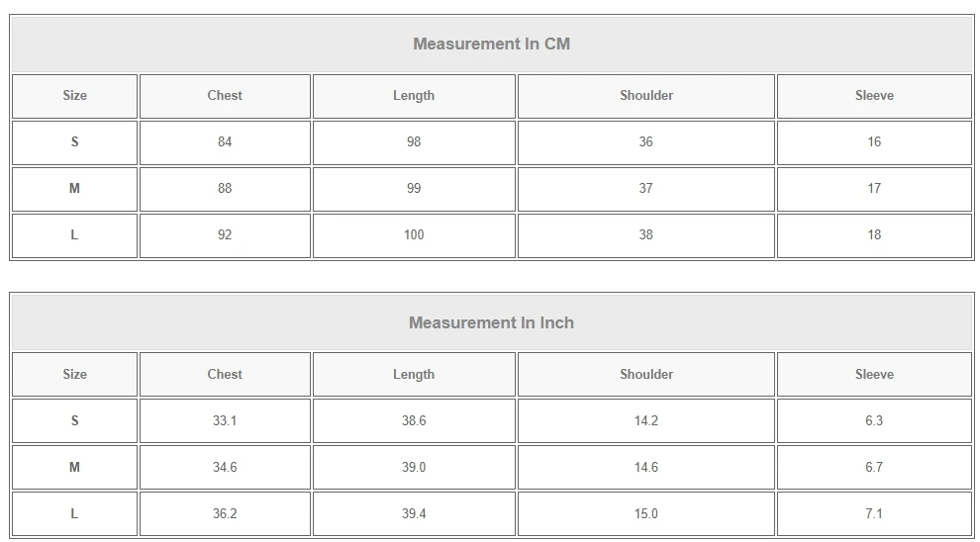980x542 pixels.
Task: Click the Sleeve header in the CM table
Action: (874, 96)
